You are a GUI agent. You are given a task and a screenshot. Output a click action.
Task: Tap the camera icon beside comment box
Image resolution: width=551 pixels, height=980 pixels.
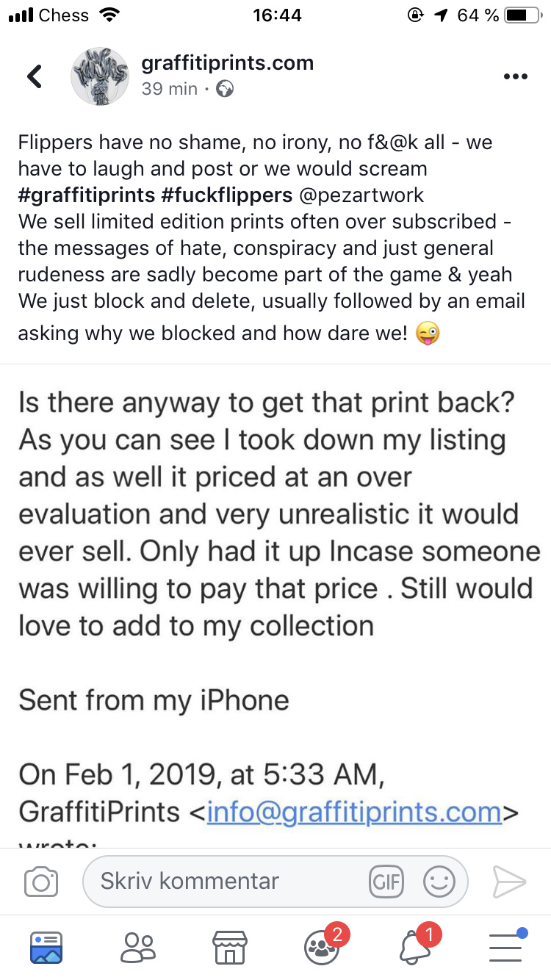pos(41,881)
